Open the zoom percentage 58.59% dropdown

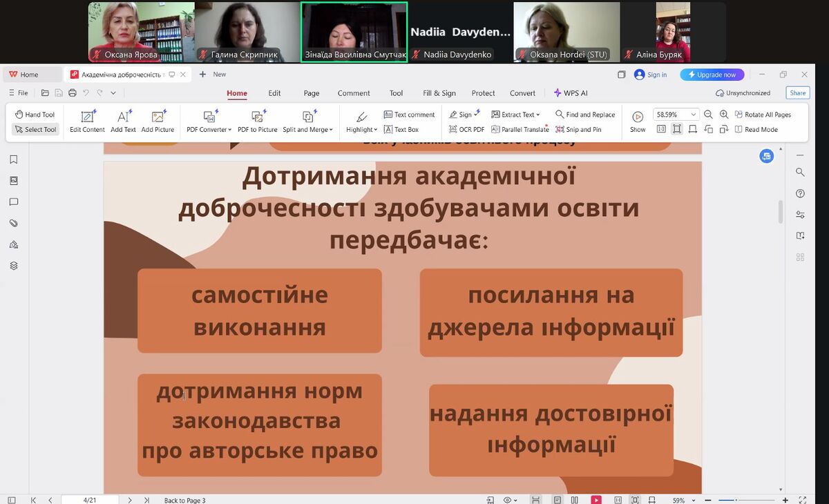point(694,115)
